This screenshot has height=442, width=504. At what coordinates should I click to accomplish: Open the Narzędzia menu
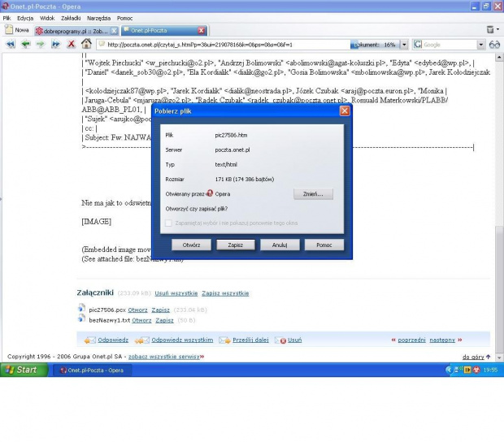(98, 19)
